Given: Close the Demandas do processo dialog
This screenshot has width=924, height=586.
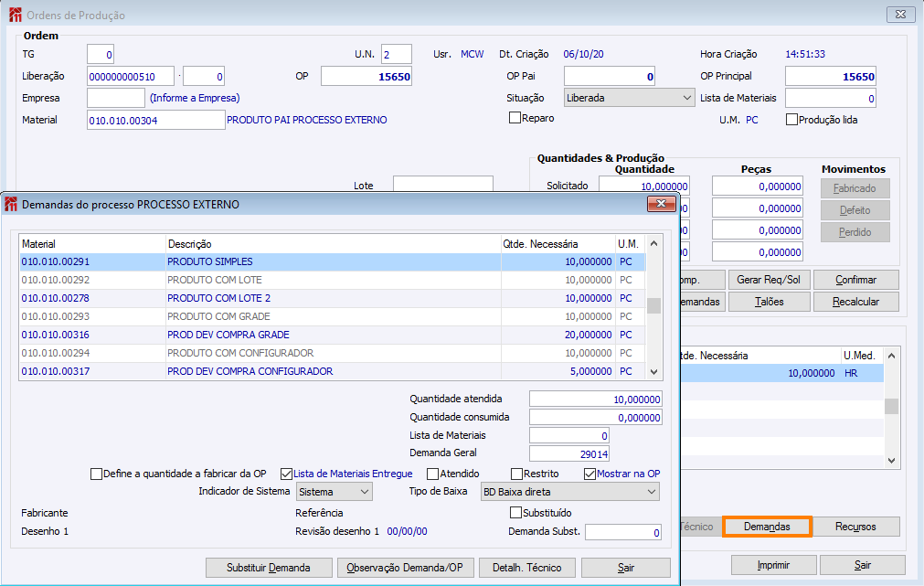Looking at the screenshot, I should pos(661,205).
